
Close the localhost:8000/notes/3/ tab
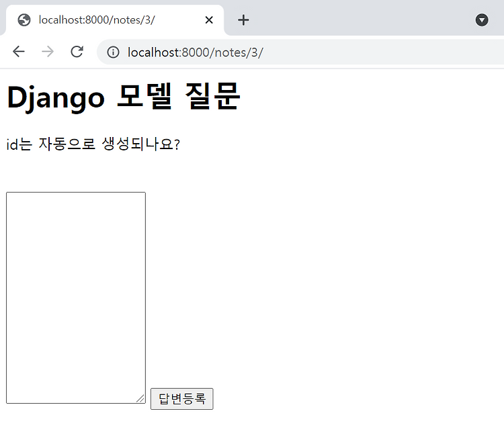tap(209, 20)
